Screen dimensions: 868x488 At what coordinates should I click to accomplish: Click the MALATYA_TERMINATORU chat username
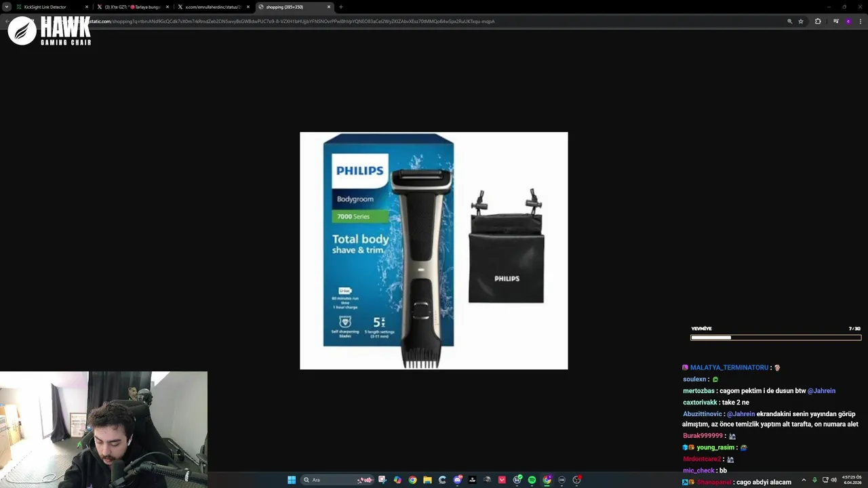pos(729,367)
